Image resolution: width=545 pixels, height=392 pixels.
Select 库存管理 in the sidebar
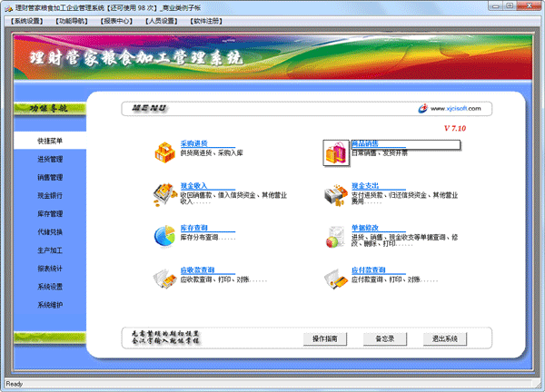[x=50, y=214]
